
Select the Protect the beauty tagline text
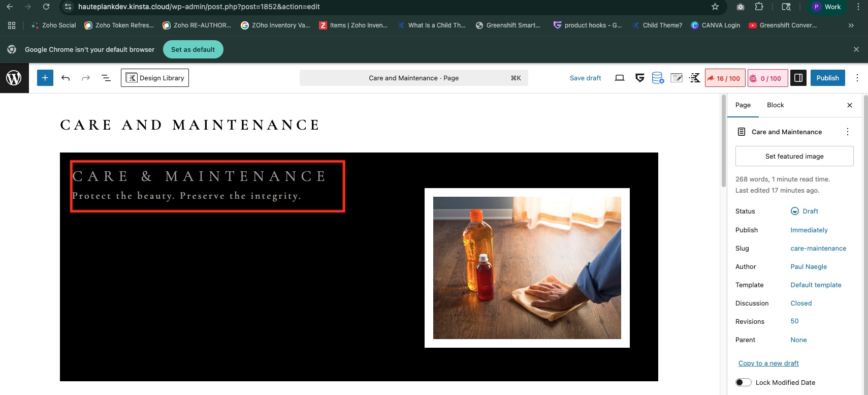[187, 196]
